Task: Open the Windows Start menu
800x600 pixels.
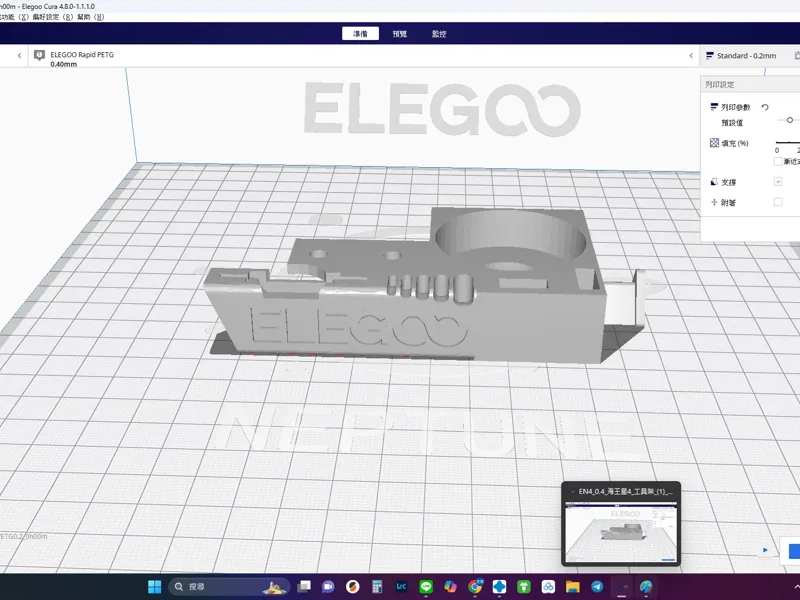Action: click(x=154, y=587)
